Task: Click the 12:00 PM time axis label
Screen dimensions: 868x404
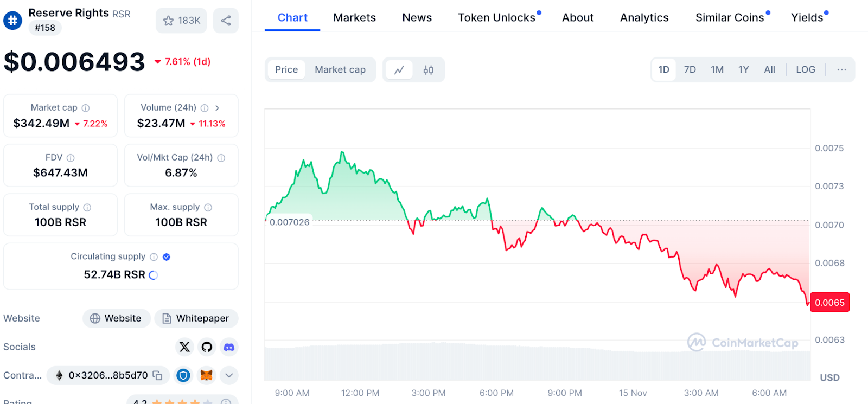Action: tap(360, 393)
